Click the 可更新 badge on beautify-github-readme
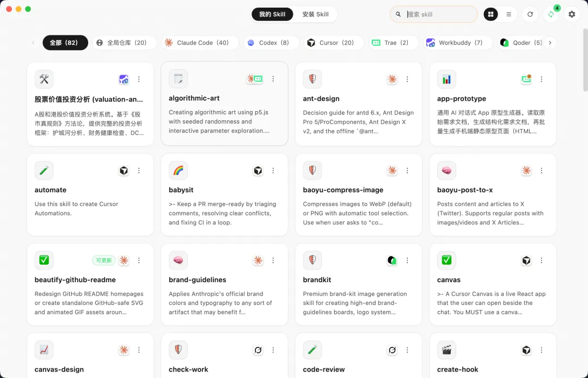The width and height of the screenshot is (588, 378). 104,260
